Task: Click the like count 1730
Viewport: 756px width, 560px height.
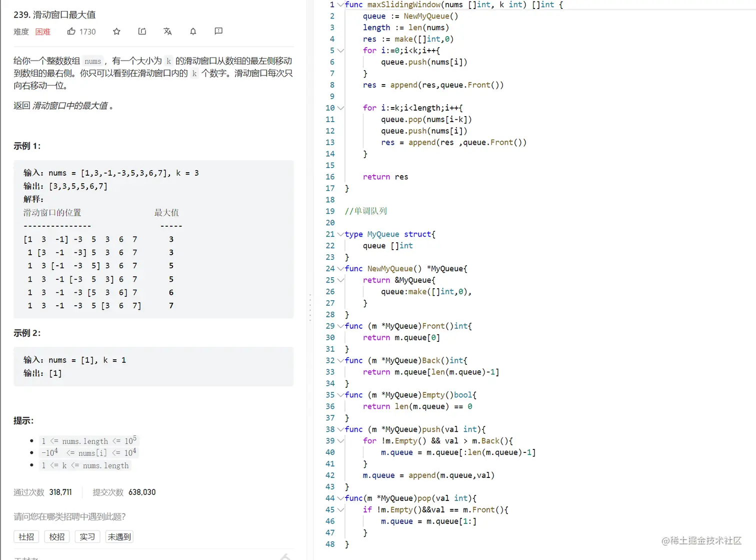Action: (87, 32)
